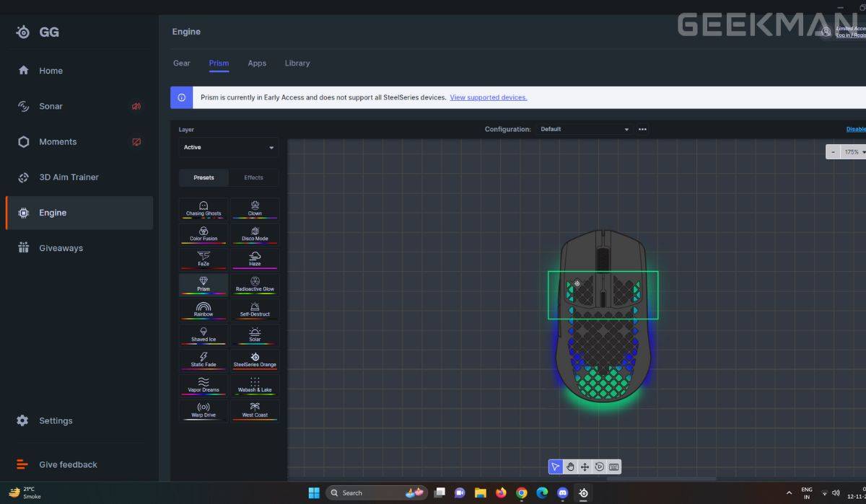The width and height of the screenshot is (866, 504).
Task: Click the zoom out minus button
Action: tap(834, 152)
